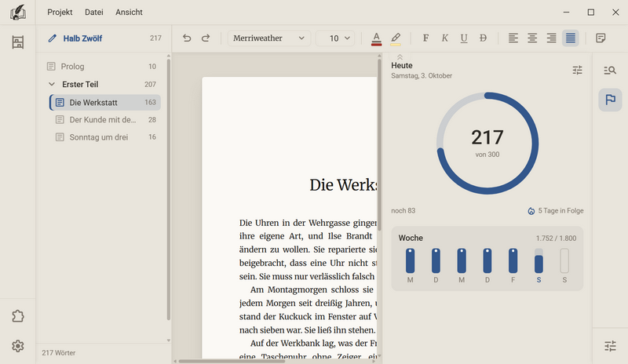The width and height of the screenshot is (628, 364).
Task: Click the chapter list scrollbar
Action: coord(169,189)
